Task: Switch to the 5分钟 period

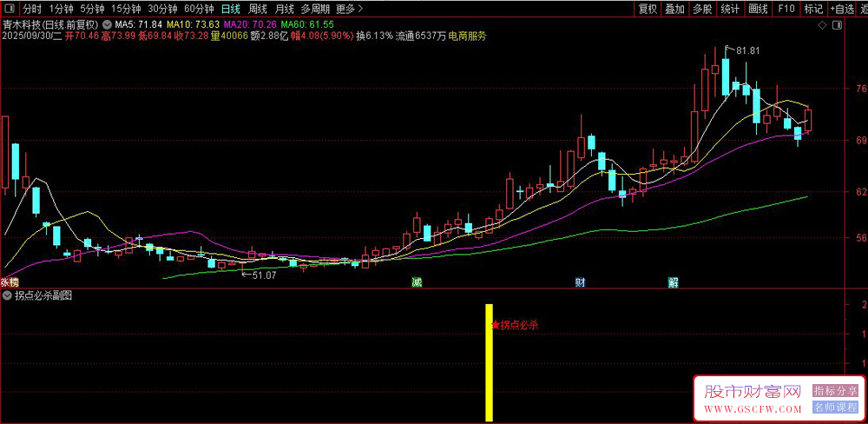Action: pyautogui.click(x=91, y=9)
